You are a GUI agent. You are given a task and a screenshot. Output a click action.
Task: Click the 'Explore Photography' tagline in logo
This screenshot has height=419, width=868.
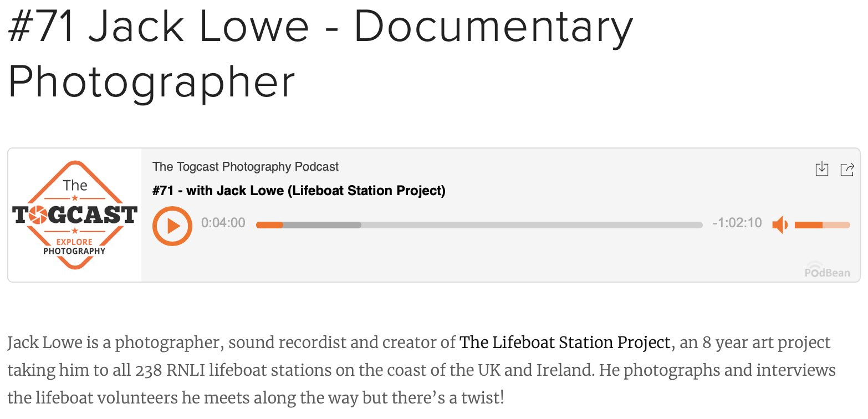click(75, 247)
